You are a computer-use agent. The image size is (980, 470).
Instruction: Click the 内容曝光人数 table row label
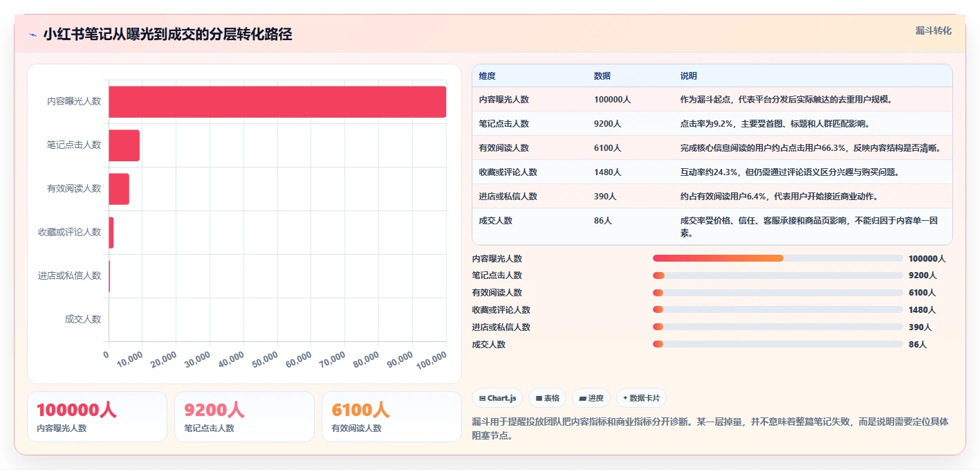[x=503, y=100]
